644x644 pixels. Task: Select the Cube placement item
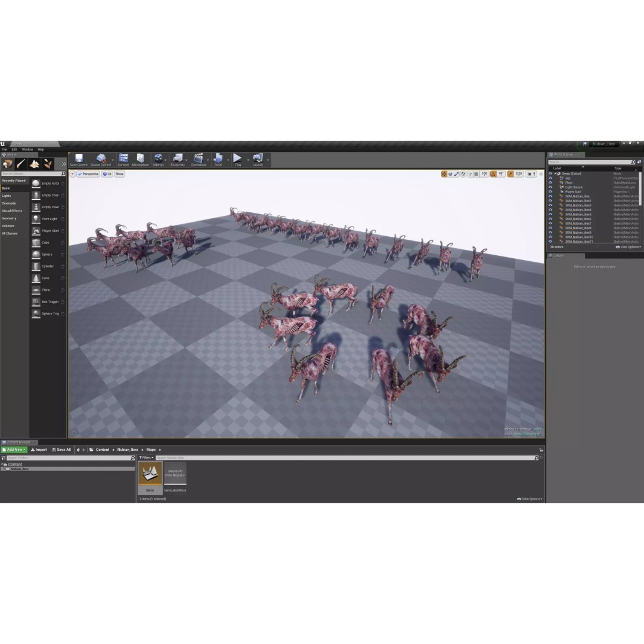click(x=48, y=243)
